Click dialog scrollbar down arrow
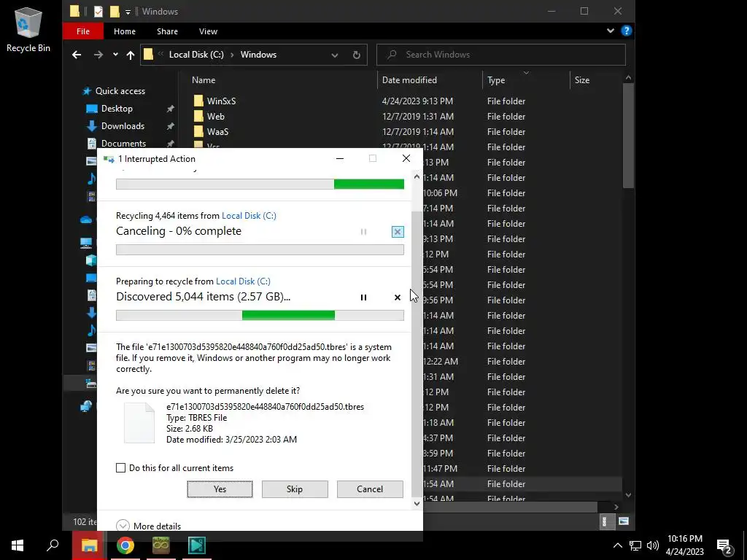The image size is (747, 560). pos(417,504)
